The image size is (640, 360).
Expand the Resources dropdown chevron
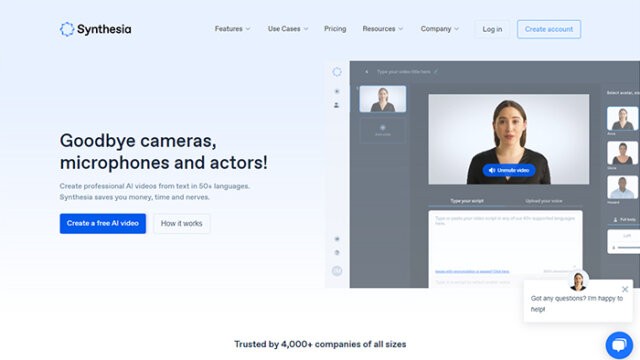tap(400, 29)
